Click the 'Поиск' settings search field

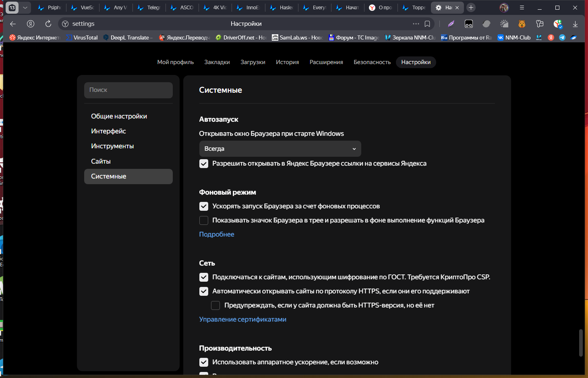tap(128, 90)
